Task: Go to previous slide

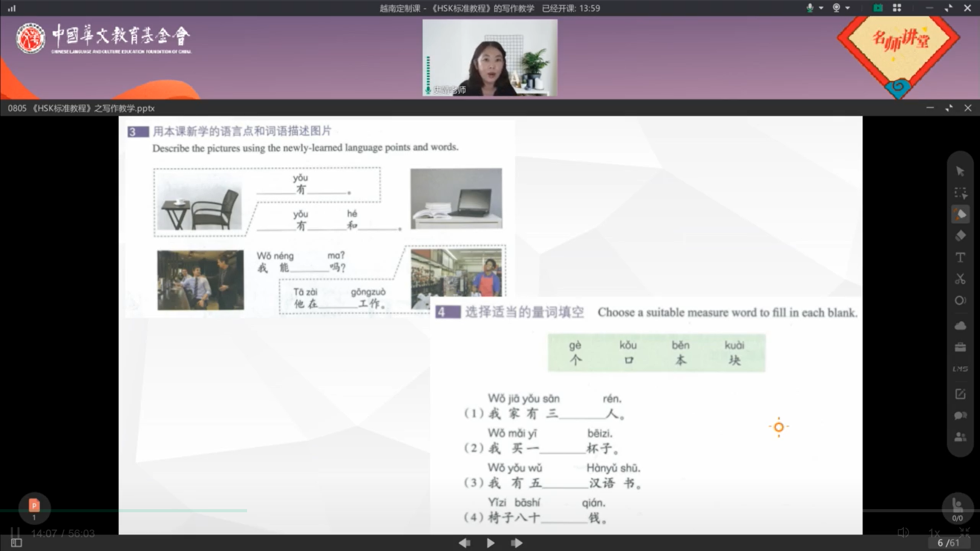Action: [464, 543]
